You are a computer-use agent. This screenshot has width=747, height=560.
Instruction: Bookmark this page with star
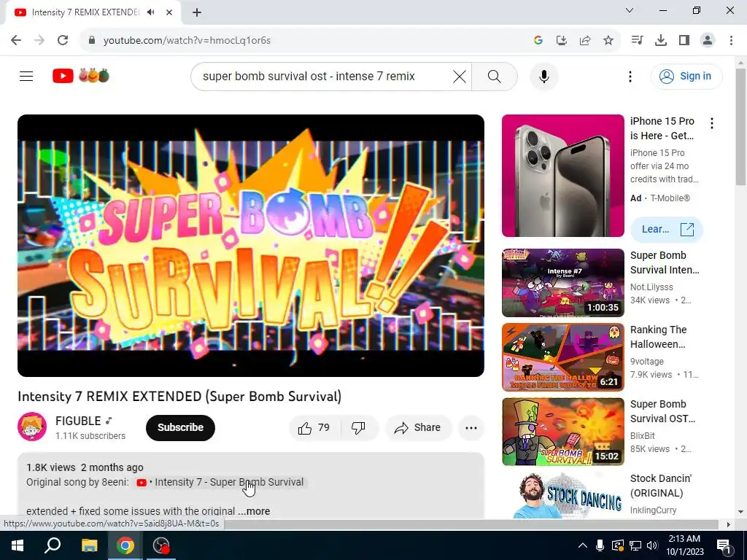(x=608, y=41)
